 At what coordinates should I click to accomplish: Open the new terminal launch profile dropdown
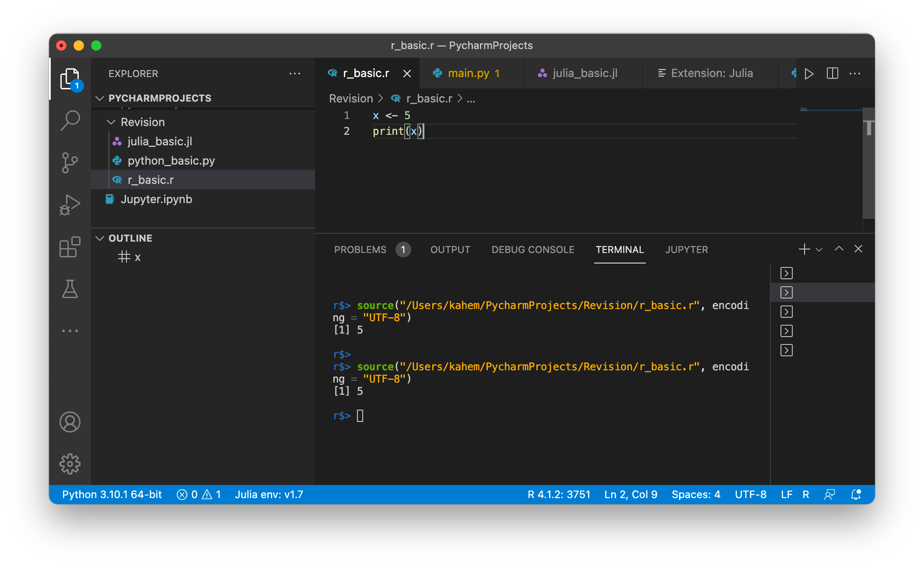(819, 249)
